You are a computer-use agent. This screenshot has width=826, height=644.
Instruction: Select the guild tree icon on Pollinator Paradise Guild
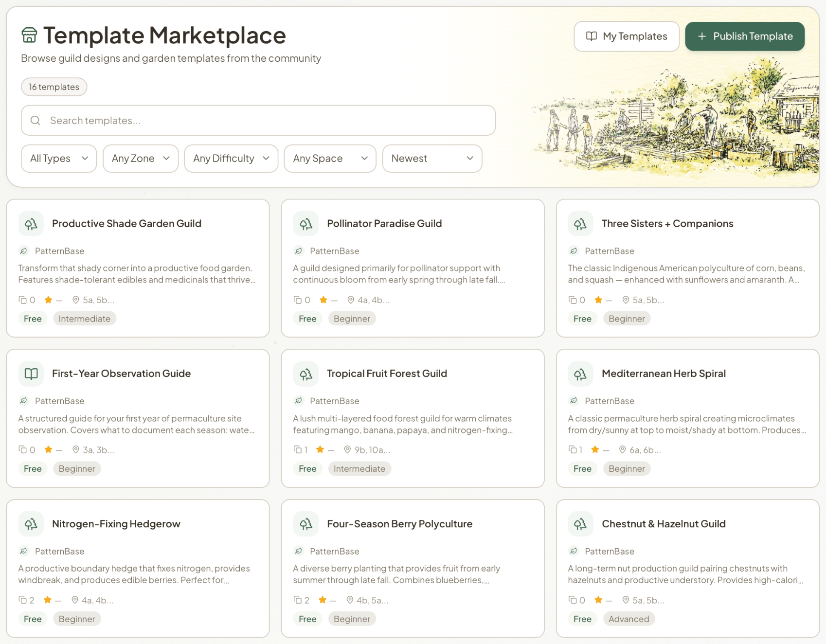(305, 223)
